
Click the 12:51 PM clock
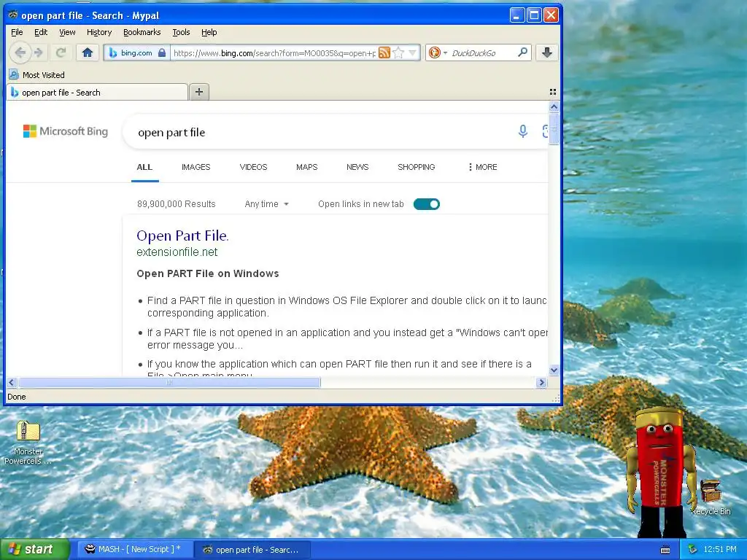coord(720,550)
